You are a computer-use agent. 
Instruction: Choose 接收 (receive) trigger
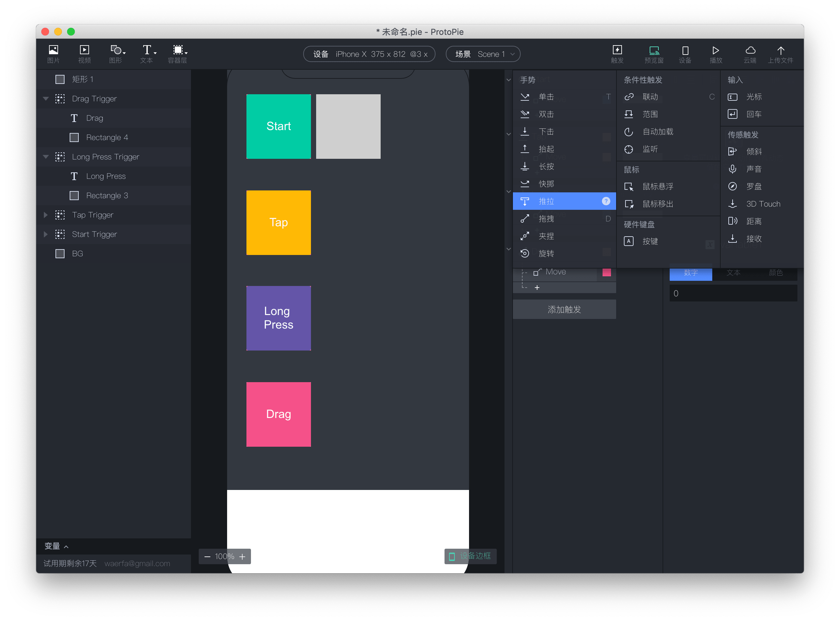coord(762,239)
